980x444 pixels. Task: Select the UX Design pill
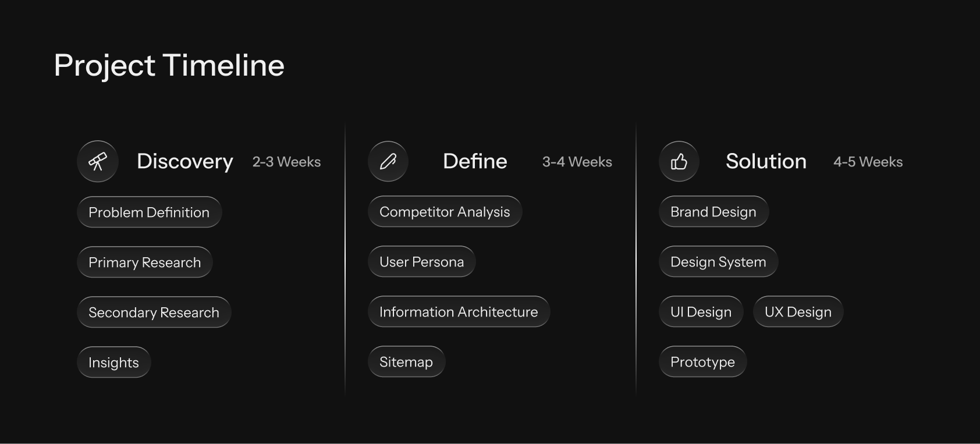tap(798, 312)
